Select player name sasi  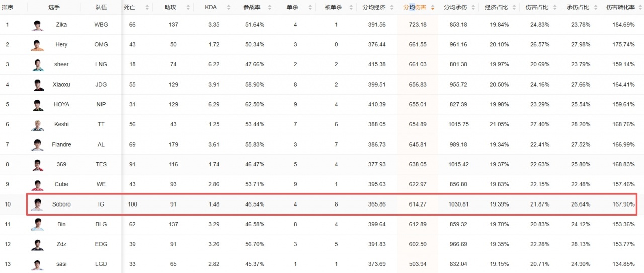click(61, 264)
